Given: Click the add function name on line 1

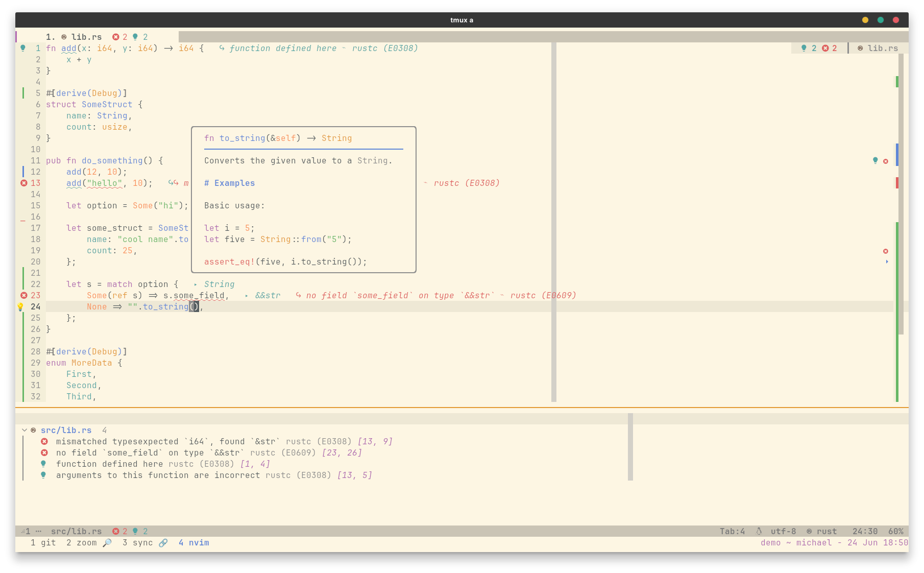Looking at the screenshot, I should (x=69, y=48).
